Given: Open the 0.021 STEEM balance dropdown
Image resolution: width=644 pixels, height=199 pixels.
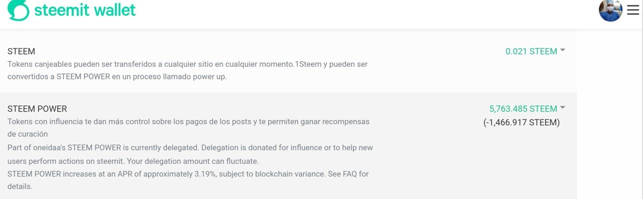Looking at the screenshot, I should pyautogui.click(x=535, y=51).
